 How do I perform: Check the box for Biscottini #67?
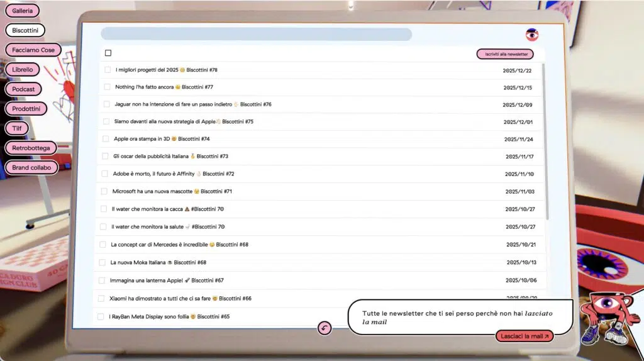pos(102,280)
